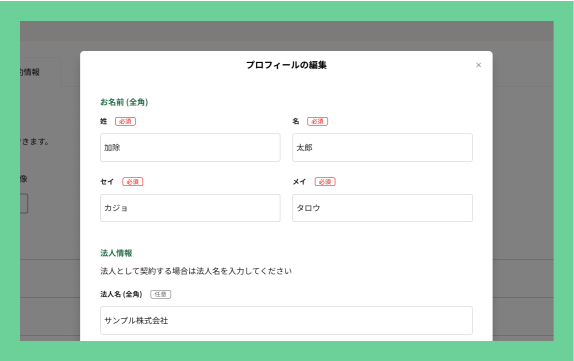Click the 法人名 (全角) label
This screenshot has width=574, height=361.
pos(121,294)
